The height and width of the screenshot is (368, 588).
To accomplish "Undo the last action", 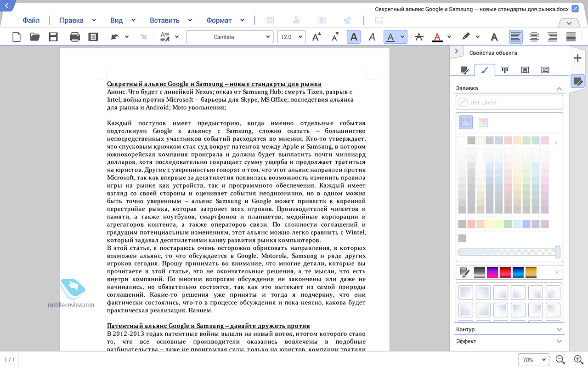I will tap(114, 37).
